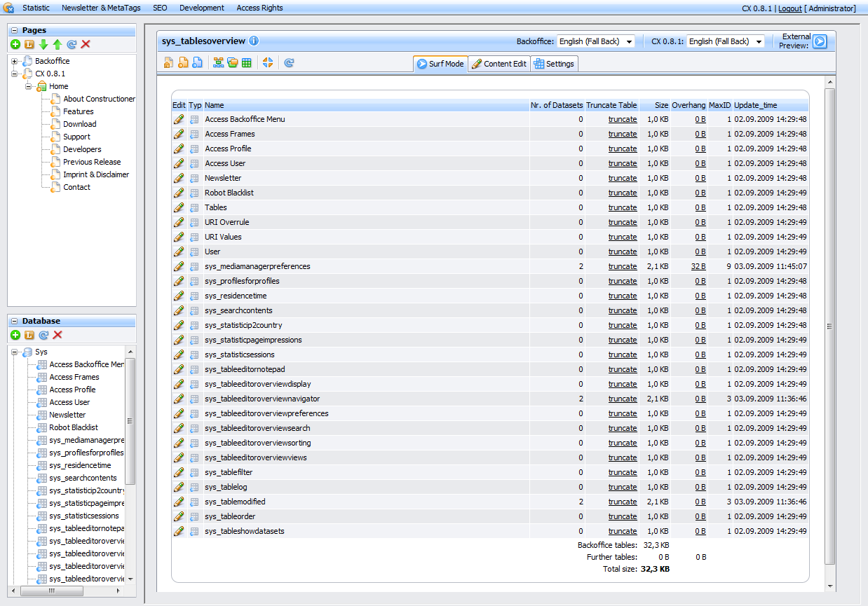868x606 pixels.
Task: Click the orange L icon in Database toolbar
Action: [29, 335]
